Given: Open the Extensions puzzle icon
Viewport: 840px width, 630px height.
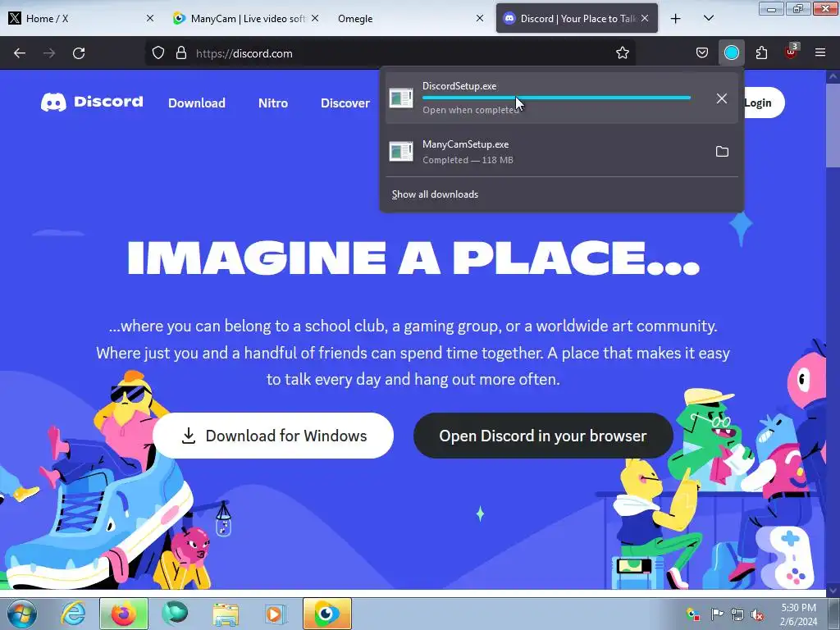Looking at the screenshot, I should (x=761, y=53).
